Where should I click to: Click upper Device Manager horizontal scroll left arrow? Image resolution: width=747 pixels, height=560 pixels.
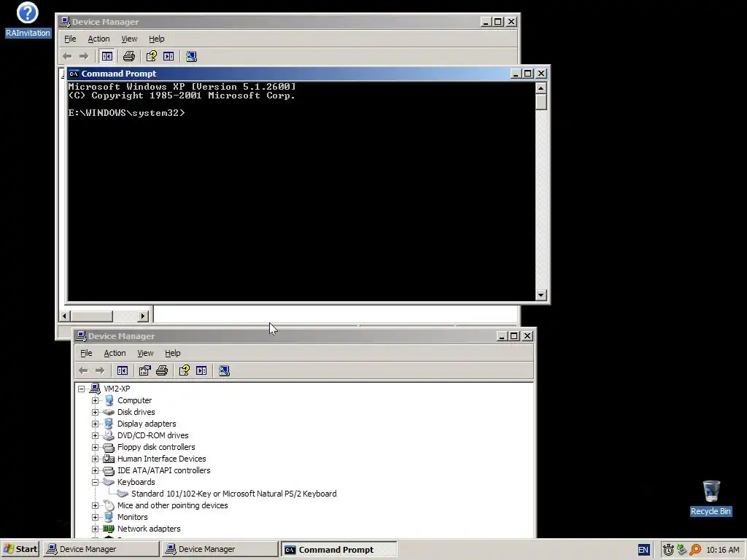click(x=65, y=316)
